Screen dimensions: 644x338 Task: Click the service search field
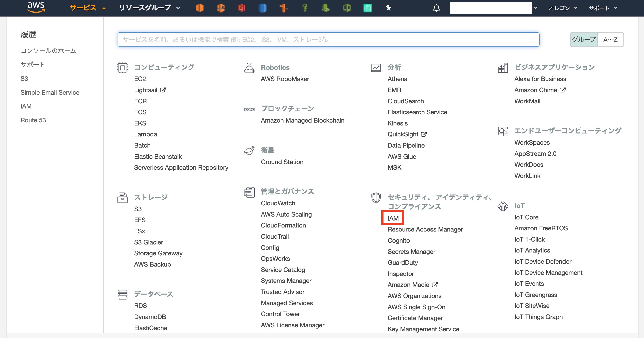[x=328, y=40]
